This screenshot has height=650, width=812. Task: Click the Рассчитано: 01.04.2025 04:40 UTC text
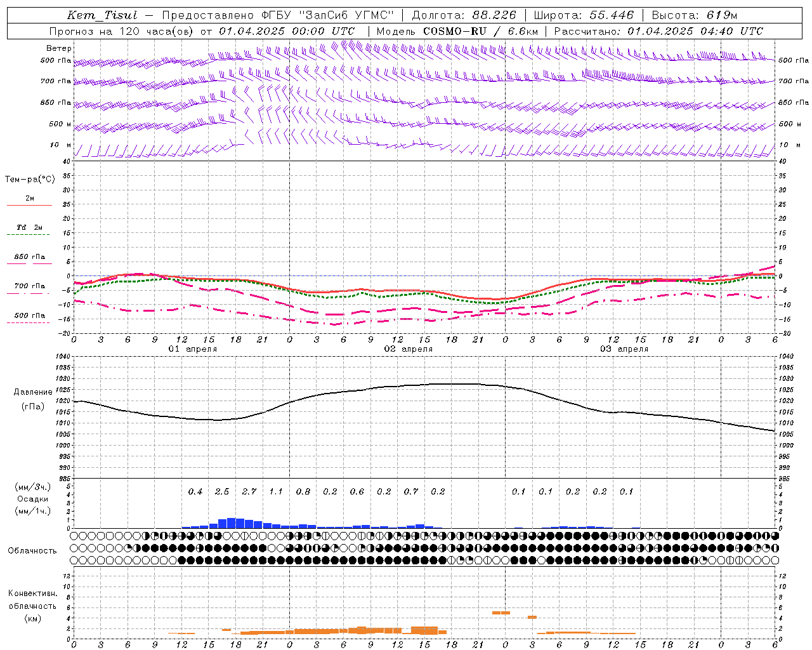(658, 31)
